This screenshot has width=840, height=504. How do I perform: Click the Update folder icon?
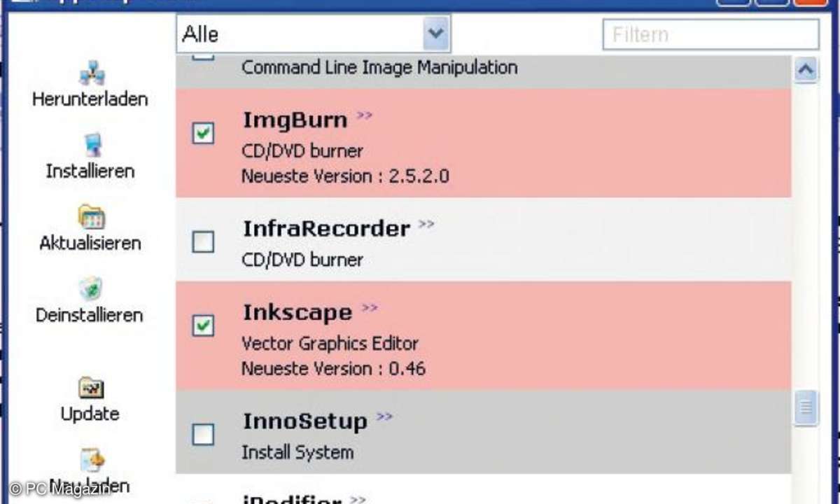click(92, 388)
